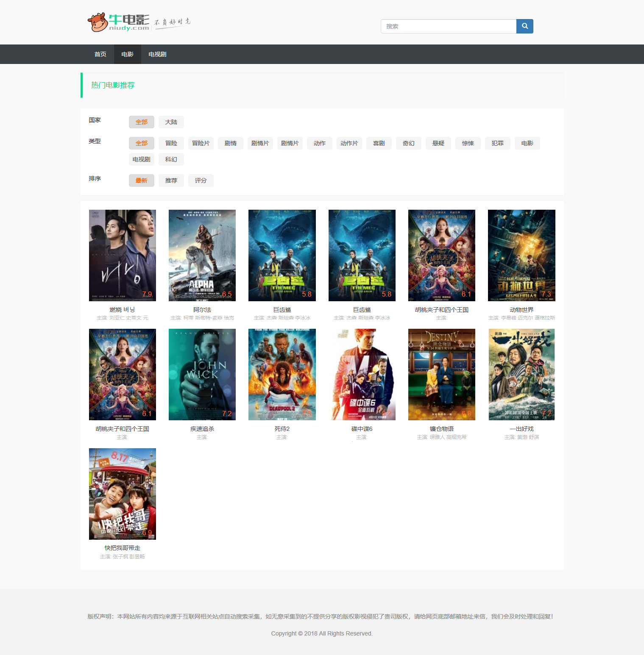This screenshot has width=644, height=655.
Task: Open the 牛电影 niudy.com logo
Action: point(139,22)
